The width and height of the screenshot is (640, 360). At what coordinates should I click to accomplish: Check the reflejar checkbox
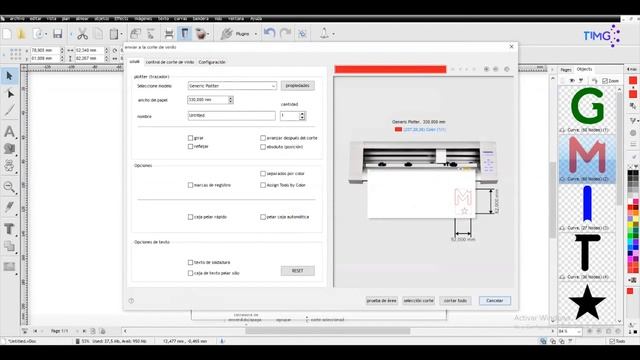190,147
